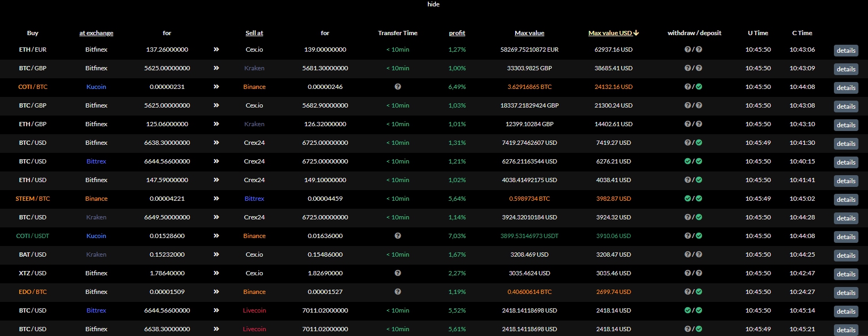This screenshot has height=336, width=868.
Task: Click the 58269.75210872 EUR value
Action: [x=530, y=50]
